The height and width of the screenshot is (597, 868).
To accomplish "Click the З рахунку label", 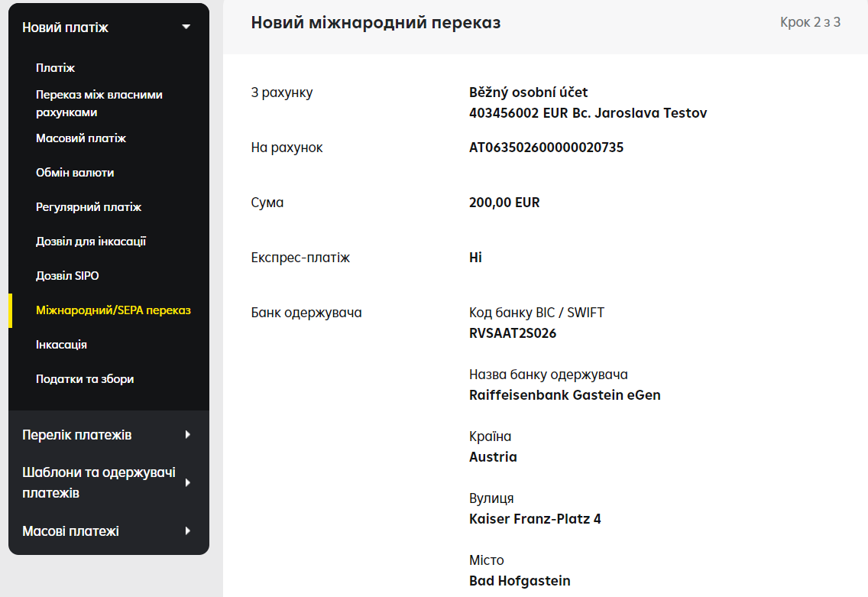I will tap(282, 92).
